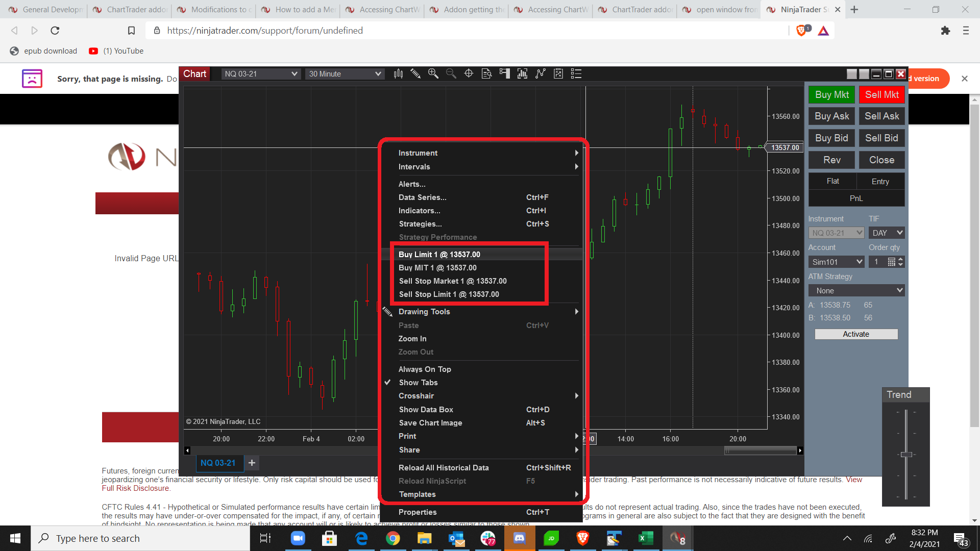Viewport: 980px width, 551px height.
Task: Click the browser address bar URL
Action: coord(265,31)
